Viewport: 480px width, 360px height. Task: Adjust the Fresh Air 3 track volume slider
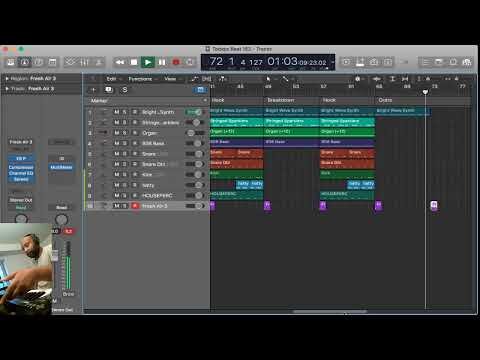pyautogui.click(x=195, y=206)
